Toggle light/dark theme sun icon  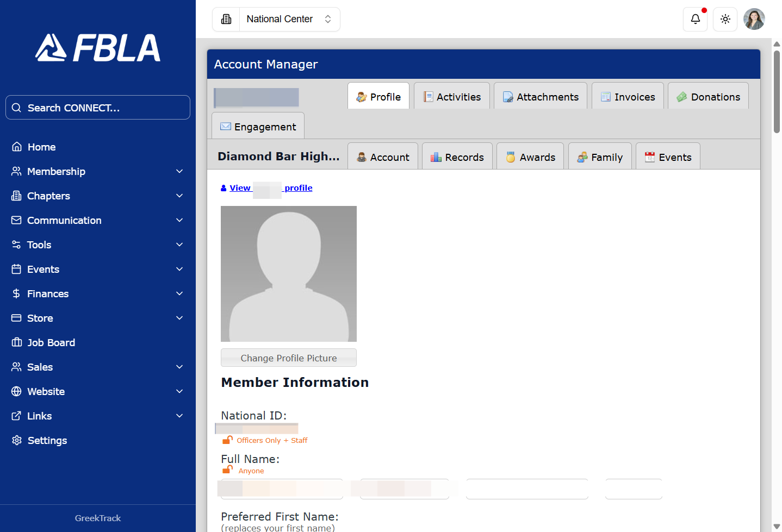click(x=725, y=19)
